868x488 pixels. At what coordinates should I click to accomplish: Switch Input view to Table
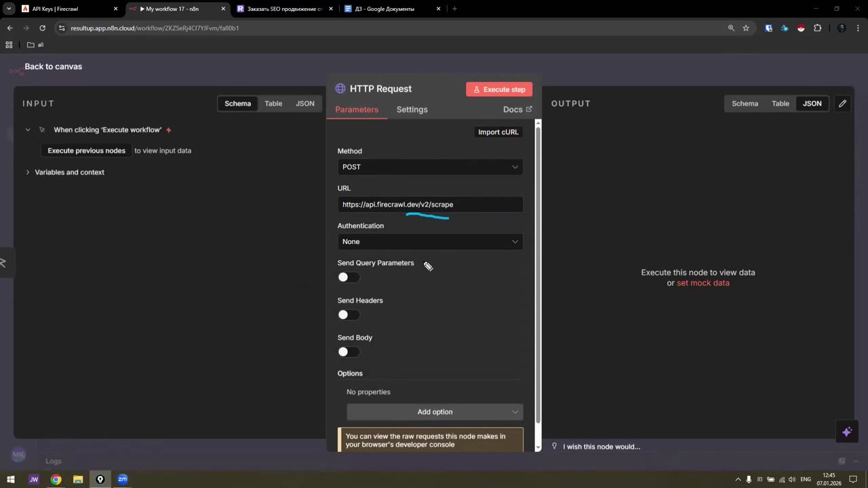point(273,104)
